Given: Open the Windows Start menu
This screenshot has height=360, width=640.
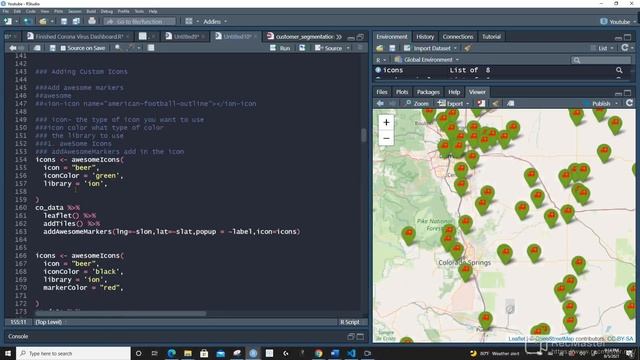Looking at the screenshot, I should point(8,353).
